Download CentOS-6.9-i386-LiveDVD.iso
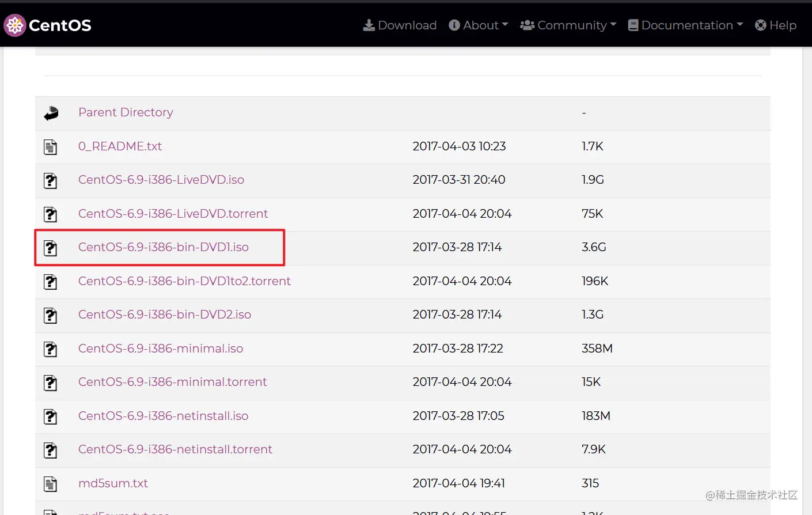 pyautogui.click(x=161, y=180)
